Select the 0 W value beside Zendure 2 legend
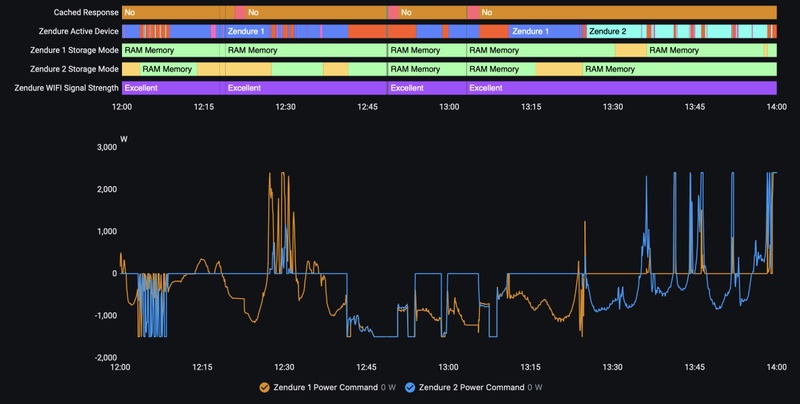 (535, 387)
